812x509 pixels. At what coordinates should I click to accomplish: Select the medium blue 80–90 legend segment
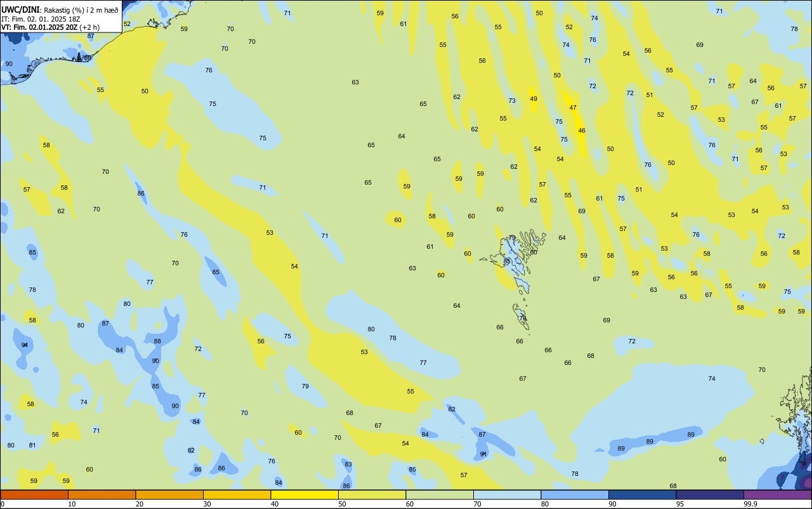(575, 494)
